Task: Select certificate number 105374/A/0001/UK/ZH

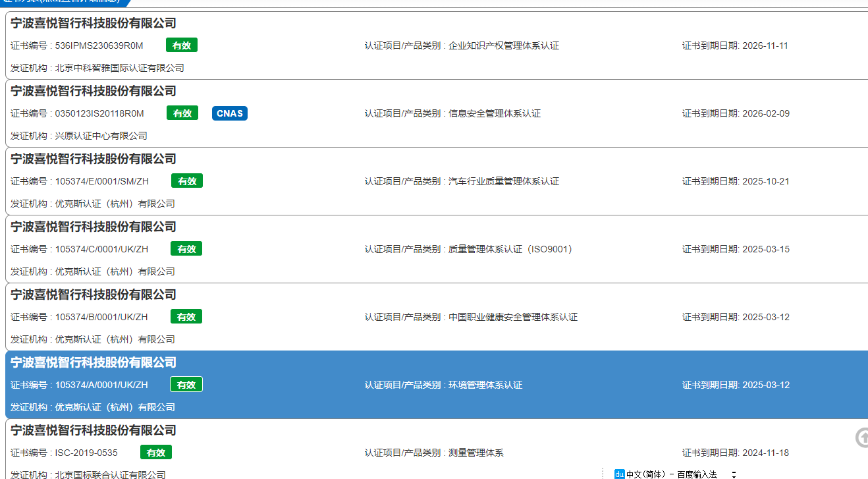Action: click(x=101, y=385)
